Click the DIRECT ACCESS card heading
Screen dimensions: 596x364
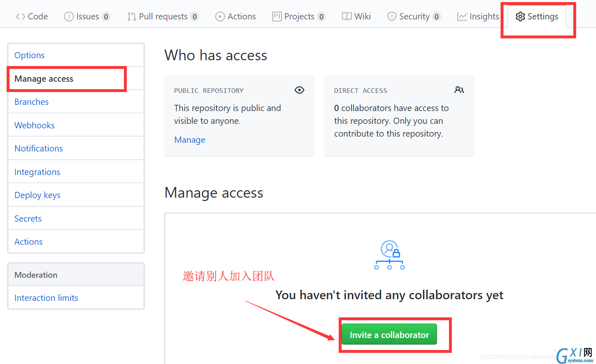pyautogui.click(x=361, y=90)
